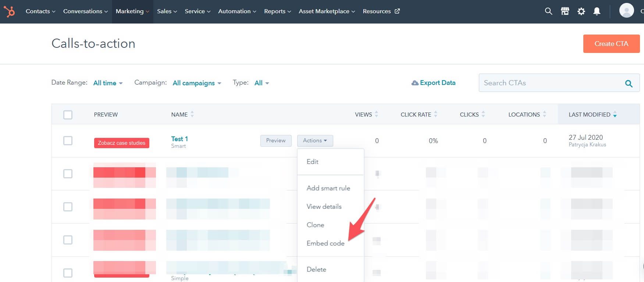
Task: Expand the Sales menu
Action: (167, 11)
